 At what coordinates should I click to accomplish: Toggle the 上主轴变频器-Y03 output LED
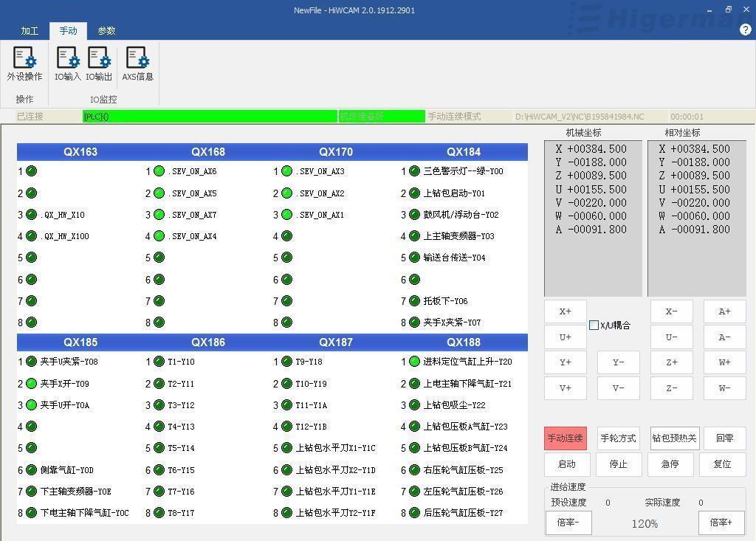pos(414,236)
